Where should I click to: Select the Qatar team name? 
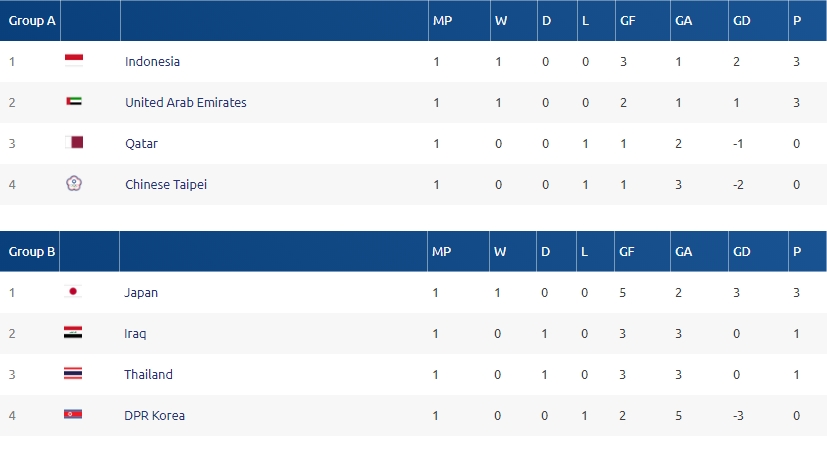141,143
